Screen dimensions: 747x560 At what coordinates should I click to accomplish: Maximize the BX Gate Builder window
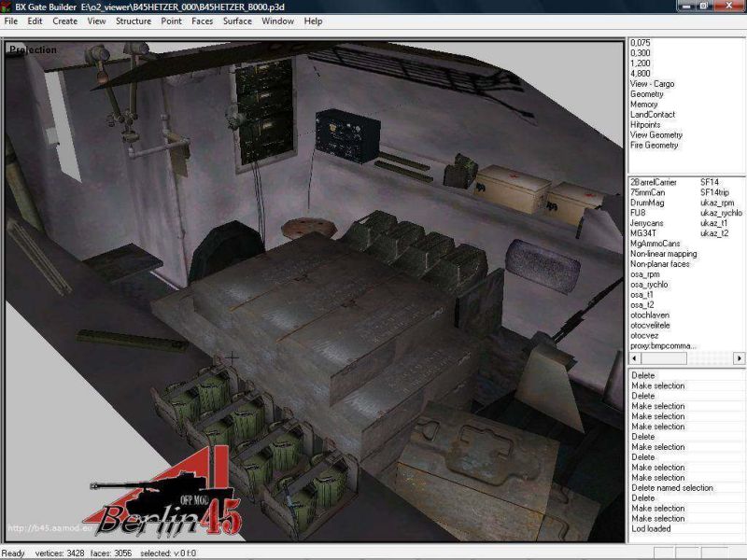704,6
